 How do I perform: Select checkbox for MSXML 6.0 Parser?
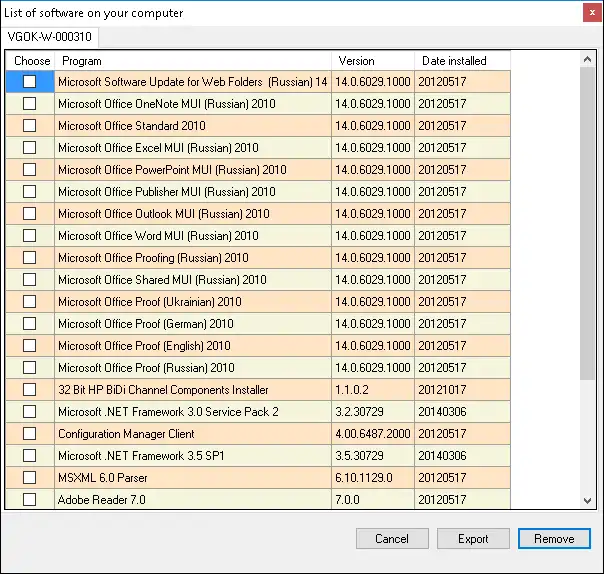coord(30,478)
